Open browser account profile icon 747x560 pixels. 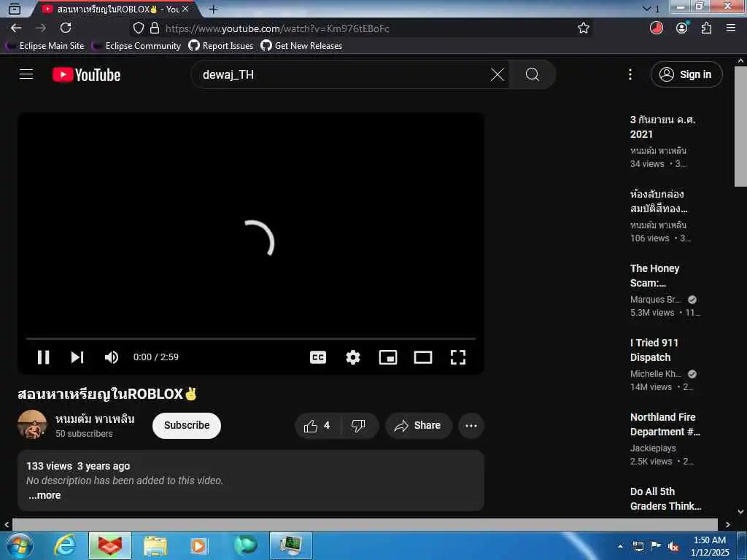(x=682, y=28)
